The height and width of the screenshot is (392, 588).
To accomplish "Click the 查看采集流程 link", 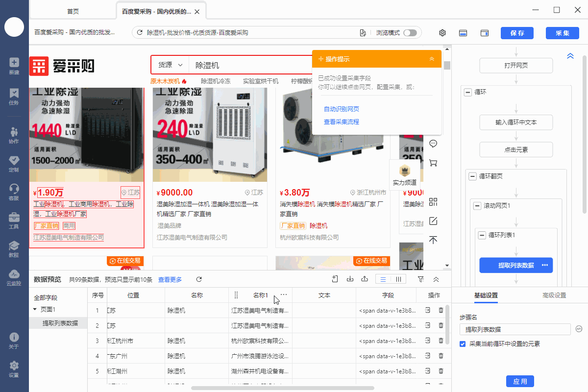I will pos(342,122).
